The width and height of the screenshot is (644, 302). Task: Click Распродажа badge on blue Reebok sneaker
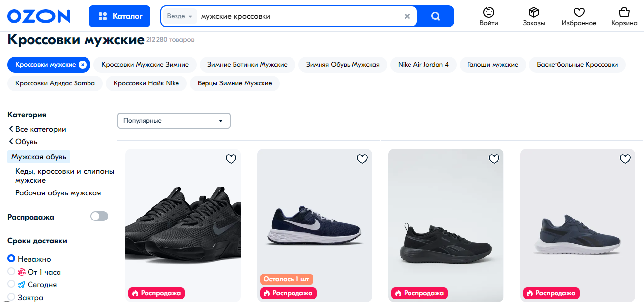point(551,293)
